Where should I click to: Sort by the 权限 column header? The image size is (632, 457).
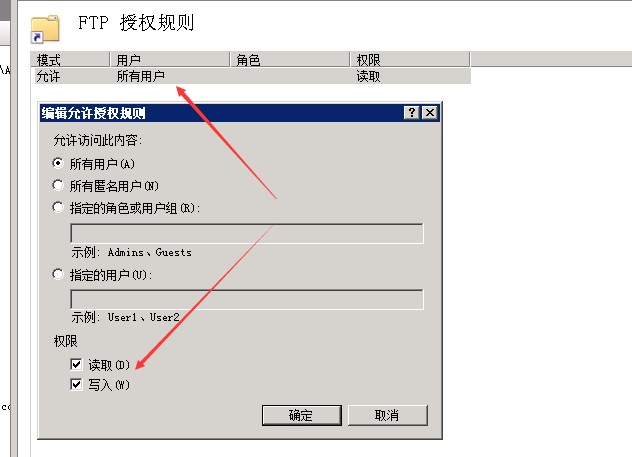[x=410, y=59]
